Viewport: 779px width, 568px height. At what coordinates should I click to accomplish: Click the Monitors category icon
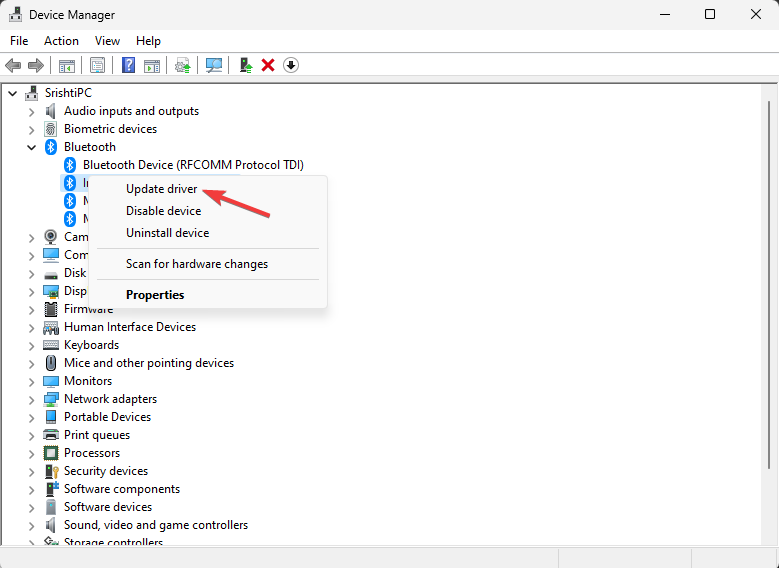pos(51,381)
